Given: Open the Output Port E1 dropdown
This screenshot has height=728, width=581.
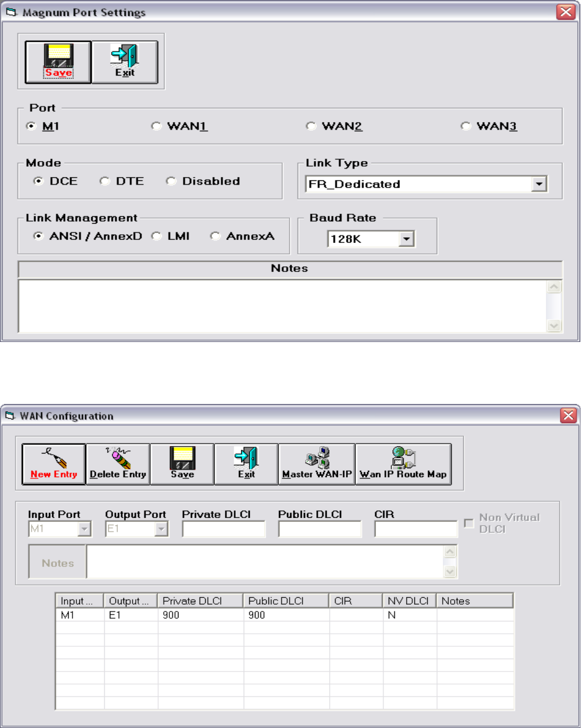Looking at the screenshot, I should [x=161, y=529].
